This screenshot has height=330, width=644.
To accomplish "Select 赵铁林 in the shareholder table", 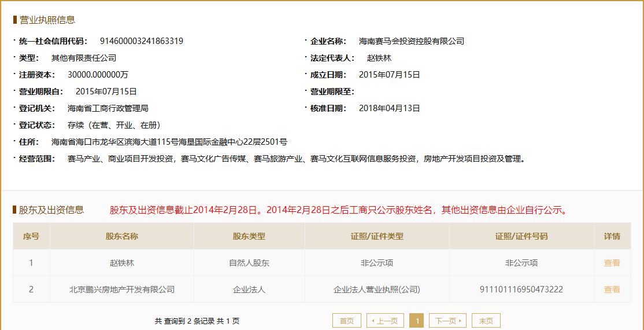I will click(122, 263).
